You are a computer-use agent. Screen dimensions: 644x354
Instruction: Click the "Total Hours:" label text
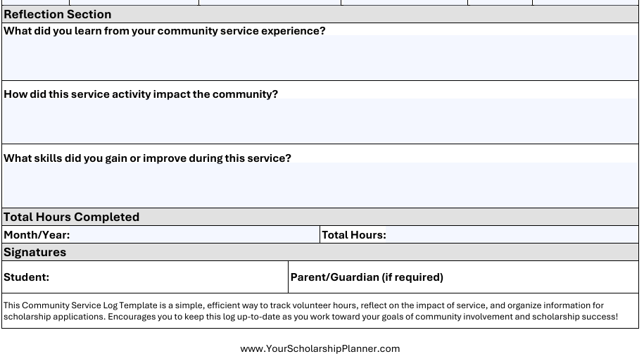click(x=354, y=235)
